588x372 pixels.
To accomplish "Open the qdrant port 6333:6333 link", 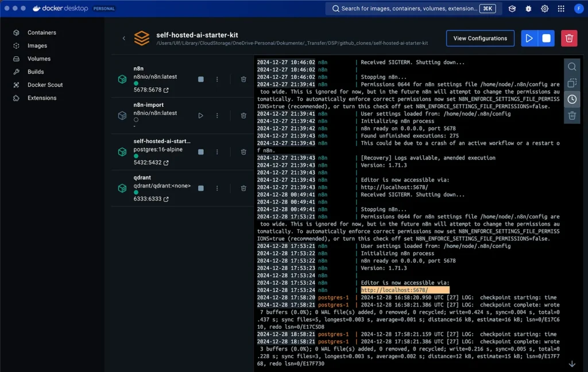I will point(151,199).
